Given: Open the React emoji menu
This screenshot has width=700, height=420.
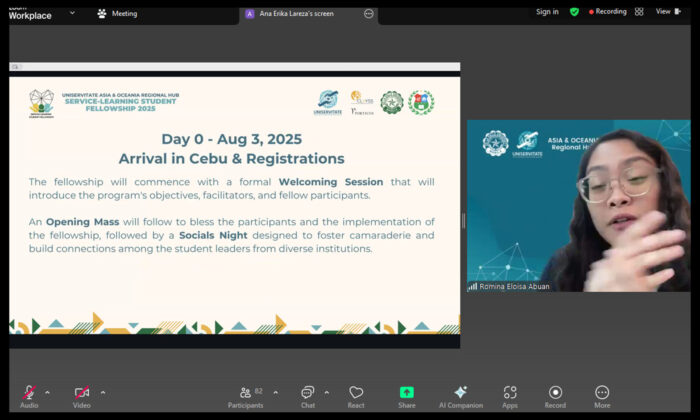Looking at the screenshot, I should point(356,395).
